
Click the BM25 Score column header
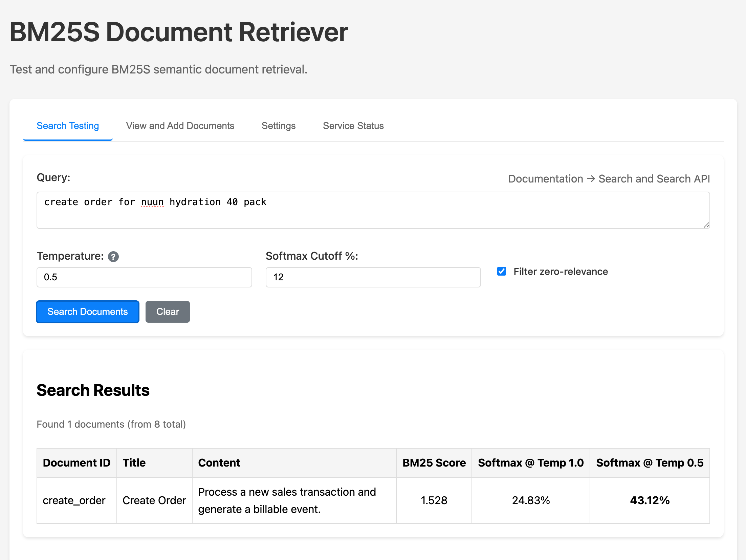click(x=434, y=463)
